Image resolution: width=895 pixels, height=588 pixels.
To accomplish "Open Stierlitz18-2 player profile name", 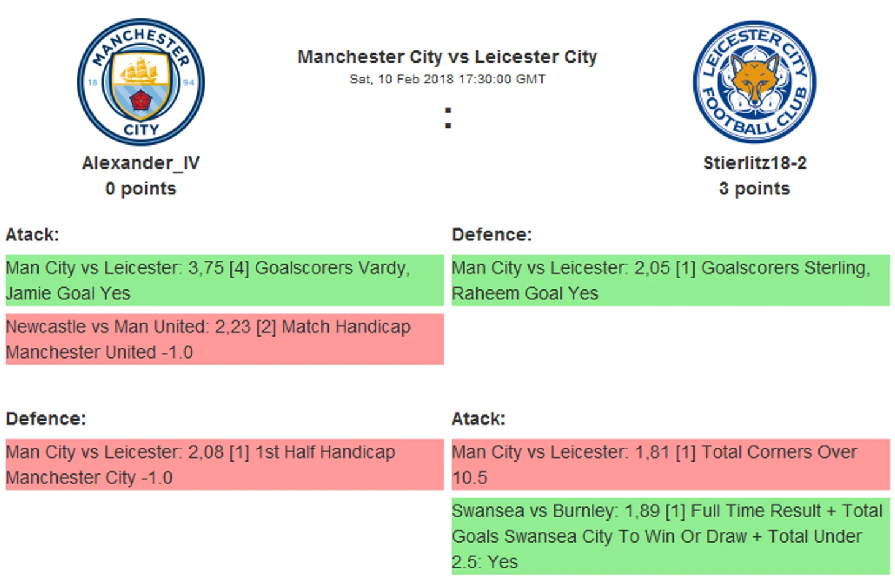I will tap(754, 163).
